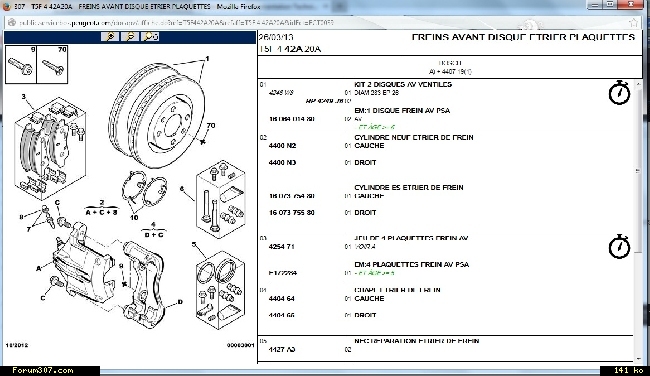Open the stopwatch icon beside the brake pads
650x376 pixels.
tap(619, 246)
